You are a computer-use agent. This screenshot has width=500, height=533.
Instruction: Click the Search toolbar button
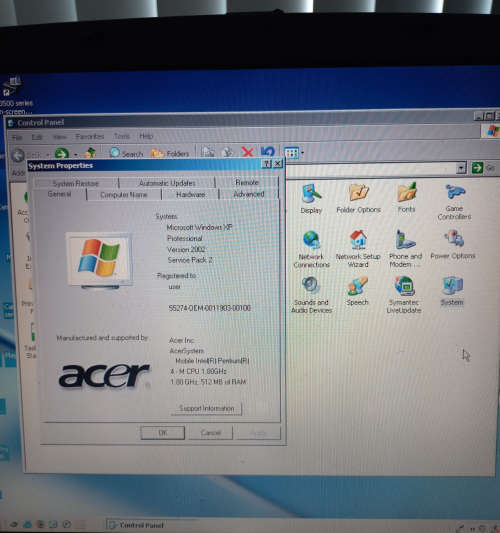126,153
